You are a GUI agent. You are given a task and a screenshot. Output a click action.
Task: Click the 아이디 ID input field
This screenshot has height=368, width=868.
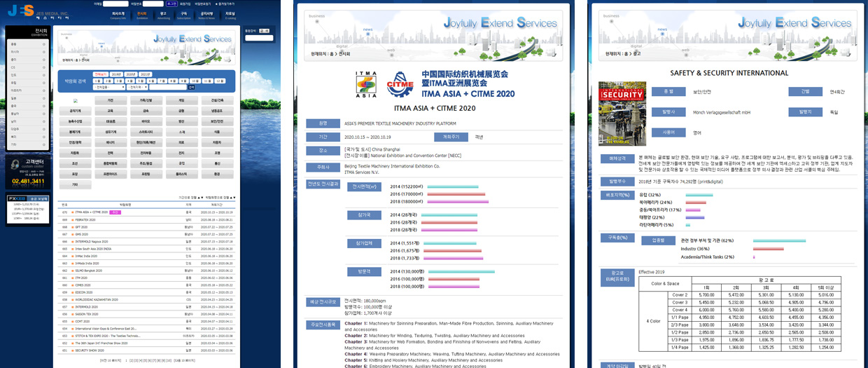[x=115, y=4]
